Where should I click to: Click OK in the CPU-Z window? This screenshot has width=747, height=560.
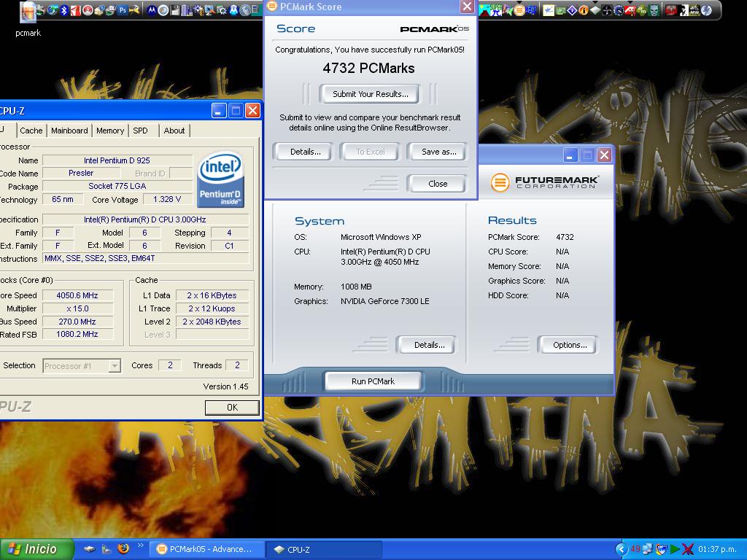click(232, 407)
